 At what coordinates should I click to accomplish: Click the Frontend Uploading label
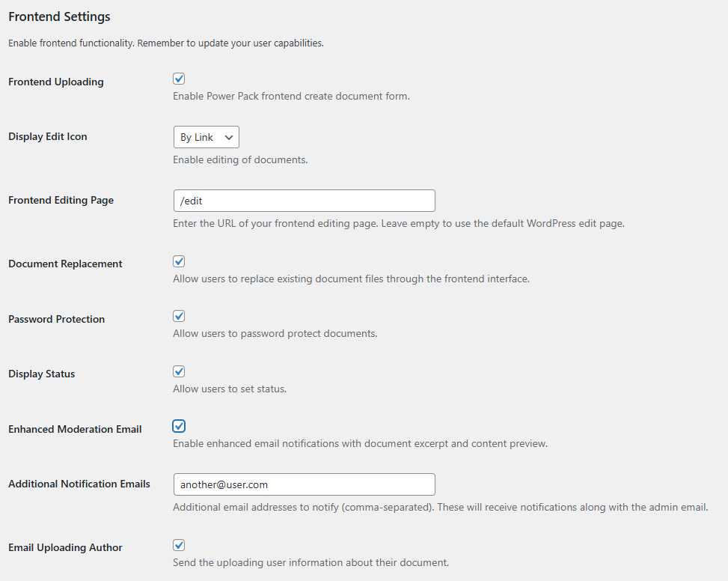point(56,82)
